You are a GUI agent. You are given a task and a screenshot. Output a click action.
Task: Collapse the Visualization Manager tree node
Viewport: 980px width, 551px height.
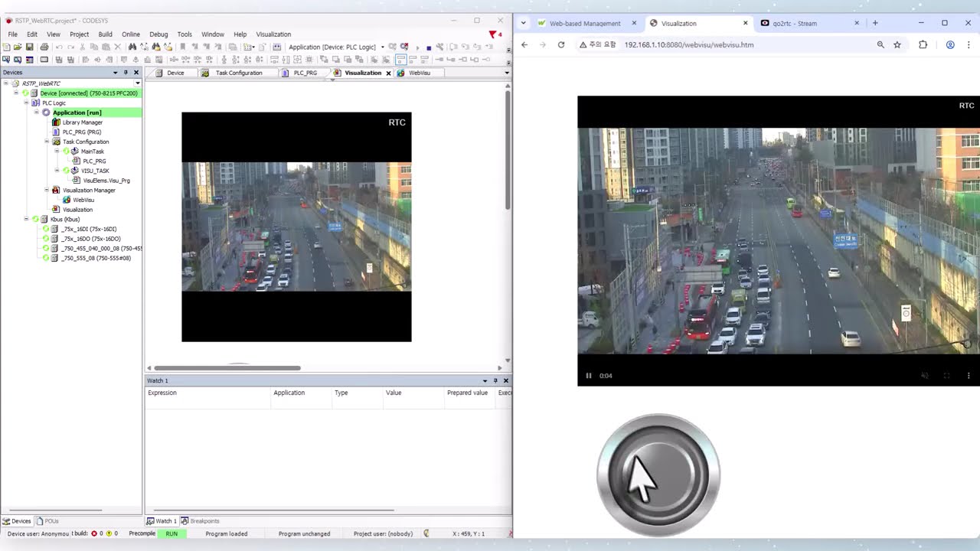coord(47,190)
